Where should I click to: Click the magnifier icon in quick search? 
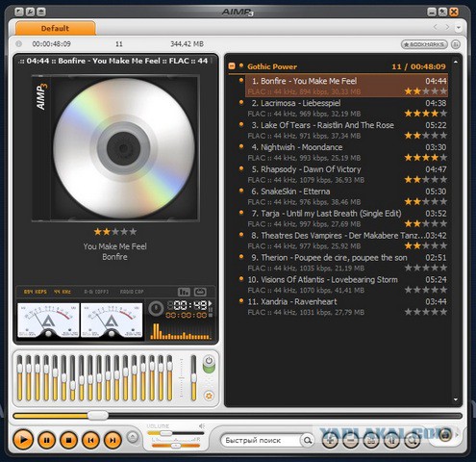pos(308,440)
